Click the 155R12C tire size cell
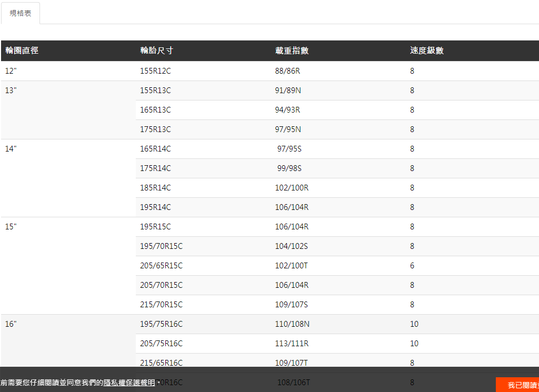 [x=155, y=71]
